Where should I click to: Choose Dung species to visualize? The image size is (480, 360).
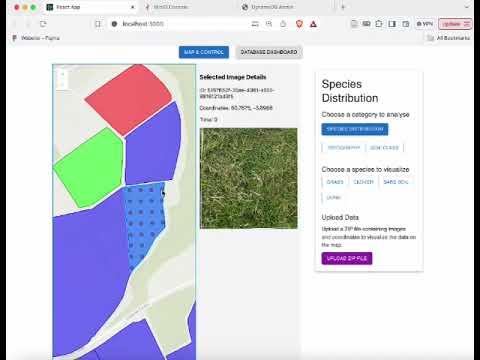[333, 198]
